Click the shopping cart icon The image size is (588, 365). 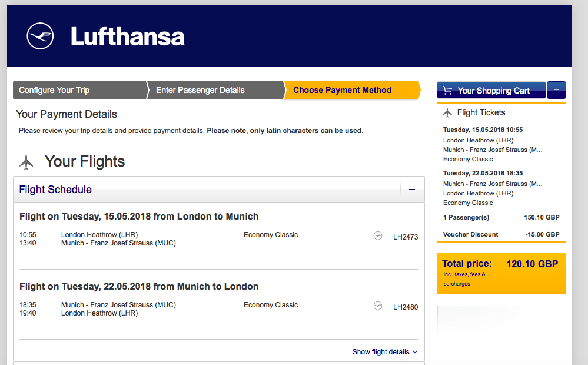(447, 91)
